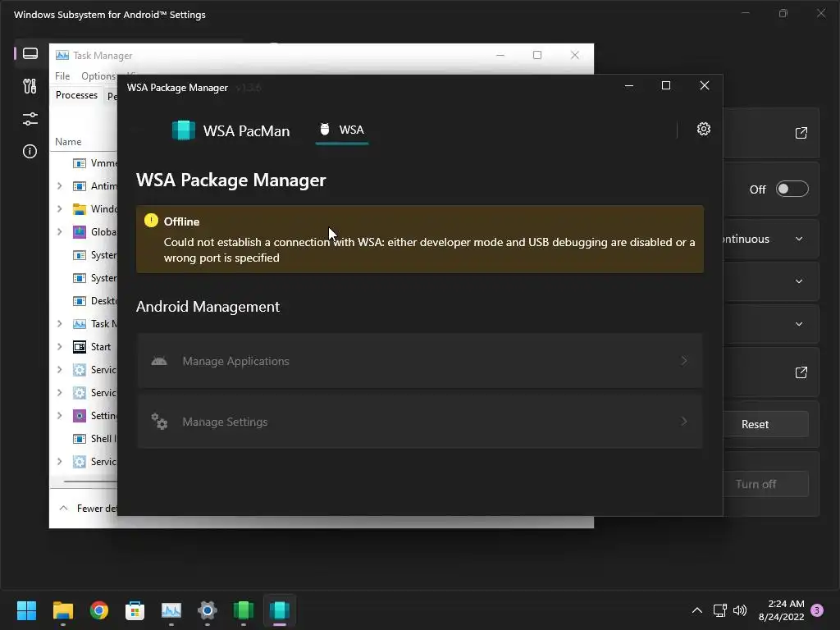Screen dimensions: 840x630
Task: Select the Deskt process row in Task Manager
Action: click(84, 300)
